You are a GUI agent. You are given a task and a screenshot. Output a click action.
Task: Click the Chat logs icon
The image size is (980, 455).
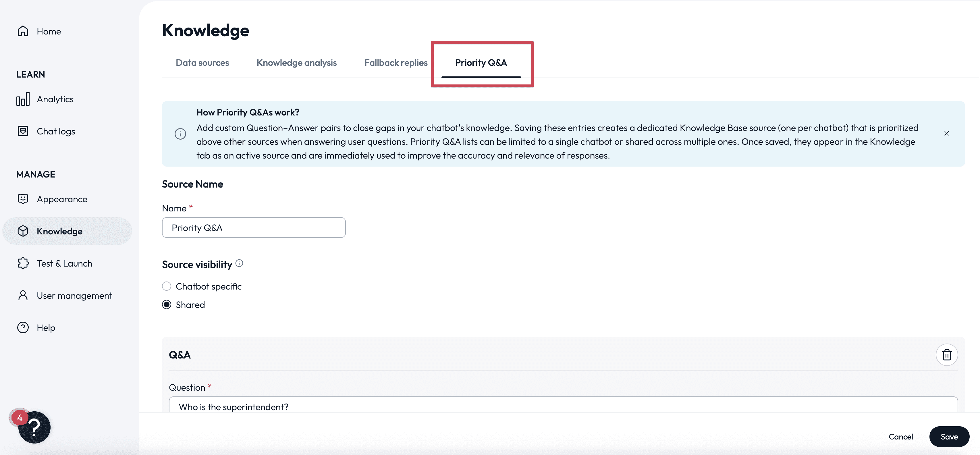[23, 131]
